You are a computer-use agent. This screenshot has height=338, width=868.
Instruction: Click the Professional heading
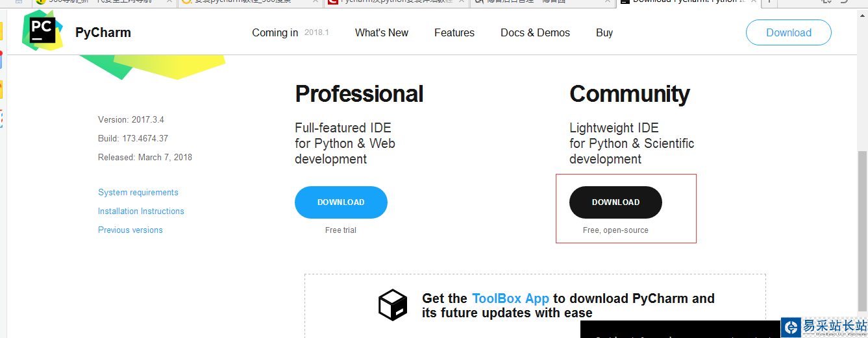[359, 94]
